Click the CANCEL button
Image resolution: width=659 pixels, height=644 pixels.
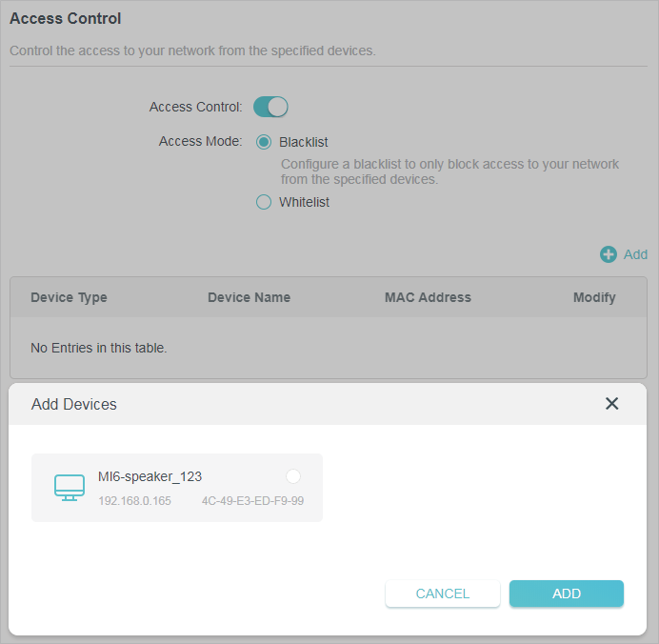(443, 594)
